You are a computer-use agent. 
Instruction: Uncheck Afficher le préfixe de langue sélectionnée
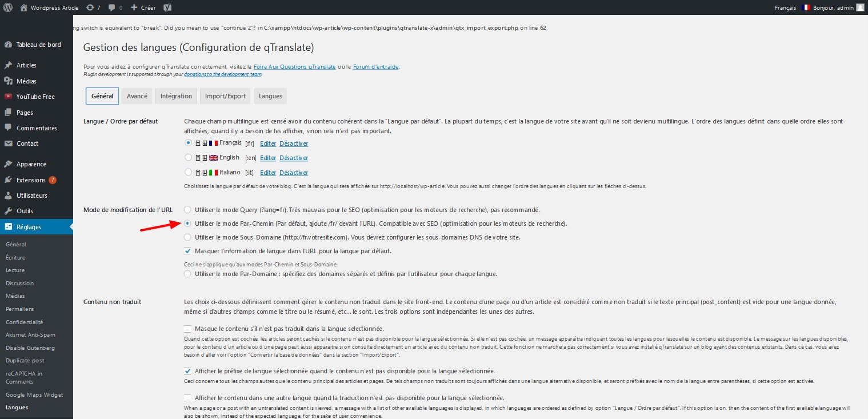(x=188, y=371)
